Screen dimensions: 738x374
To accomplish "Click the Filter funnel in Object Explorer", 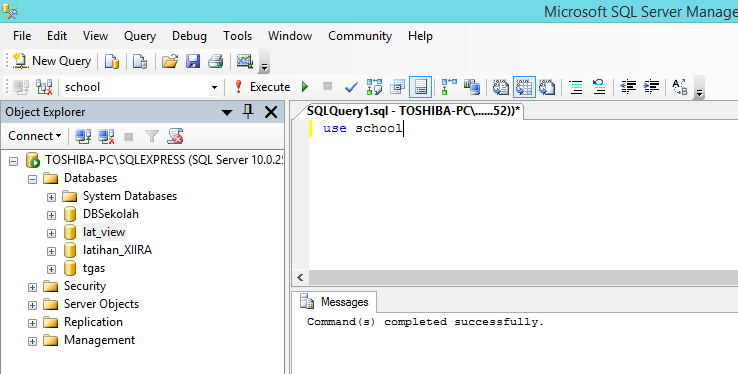I will tap(152, 136).
